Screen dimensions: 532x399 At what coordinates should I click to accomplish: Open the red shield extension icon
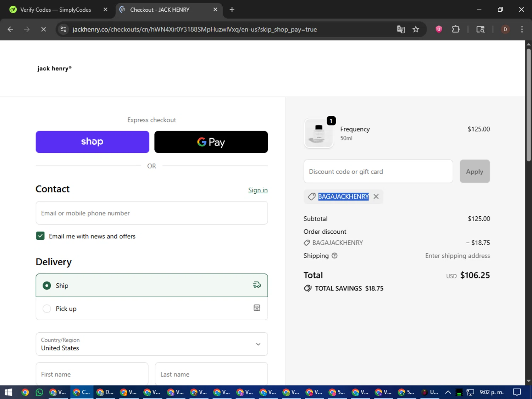pos(439,29)
